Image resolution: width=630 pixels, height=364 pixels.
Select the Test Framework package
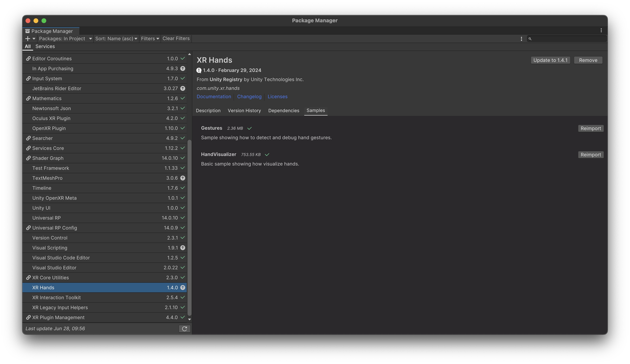(105, 168)
